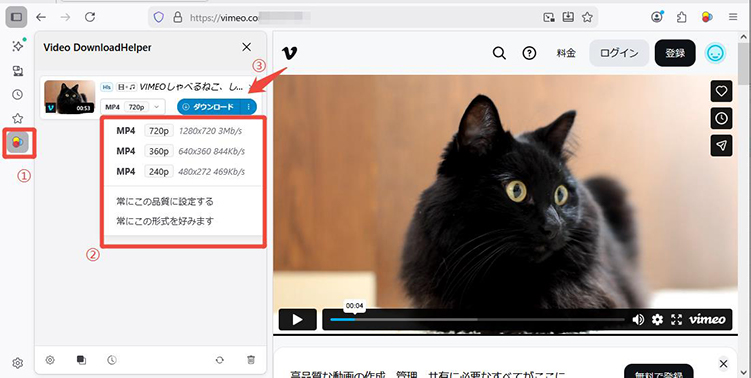Open Firefox account icon
751x378 pixels.
point(657,17)
